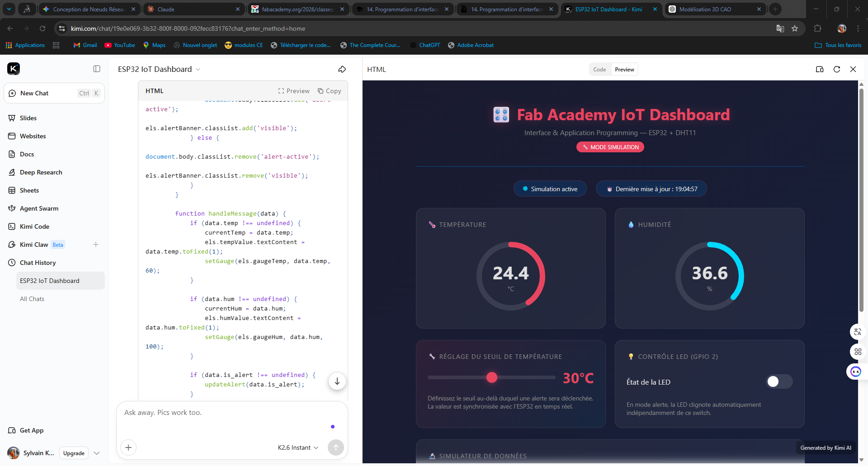Image resolution: width=868 pixels, height=466 pixels.
Task: Open the YouTube bookmark
Action: pos(120,45)
